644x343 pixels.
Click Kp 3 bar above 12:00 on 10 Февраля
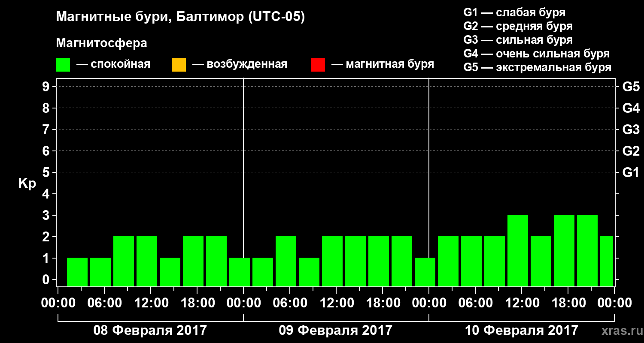tap(518, 250)
